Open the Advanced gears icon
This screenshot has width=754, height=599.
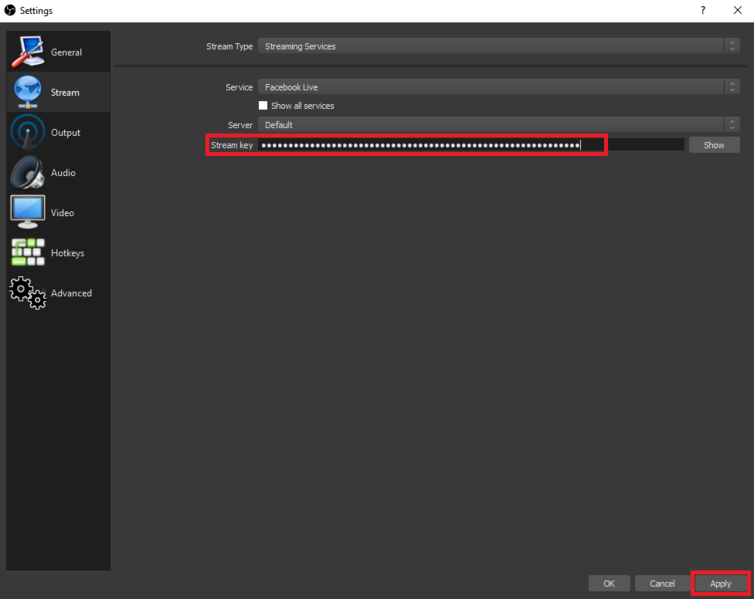[x=28, y=292]
